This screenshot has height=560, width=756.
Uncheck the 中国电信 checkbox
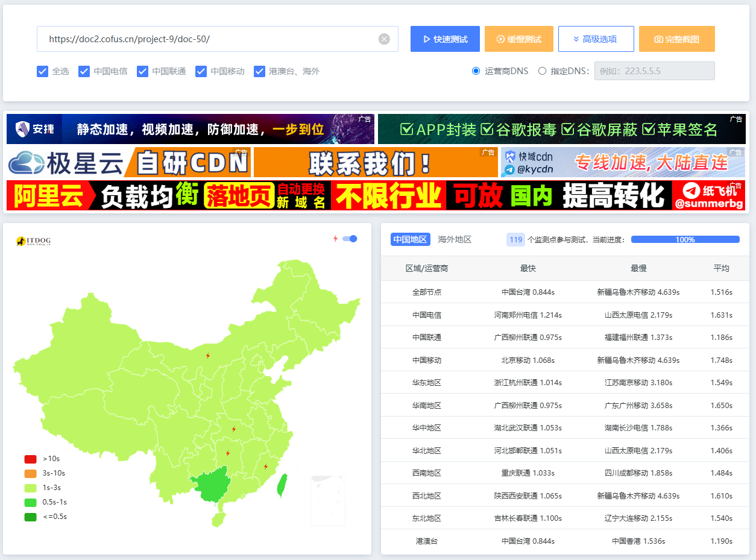click(x=84, y=71)
